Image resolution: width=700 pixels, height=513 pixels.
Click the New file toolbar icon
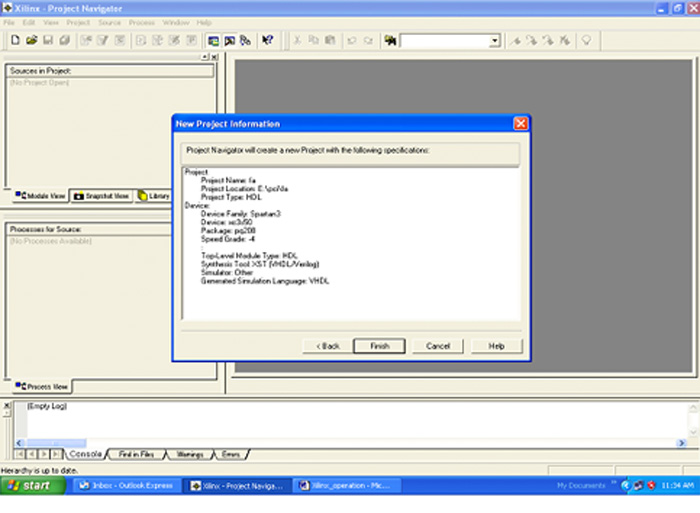click(x=15, y=40)
